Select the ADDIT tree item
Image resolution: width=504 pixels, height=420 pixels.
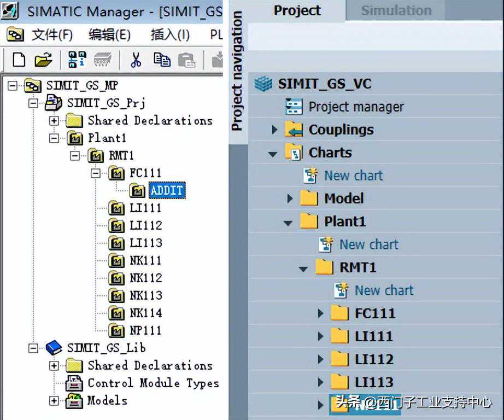(x=167, y=190)
